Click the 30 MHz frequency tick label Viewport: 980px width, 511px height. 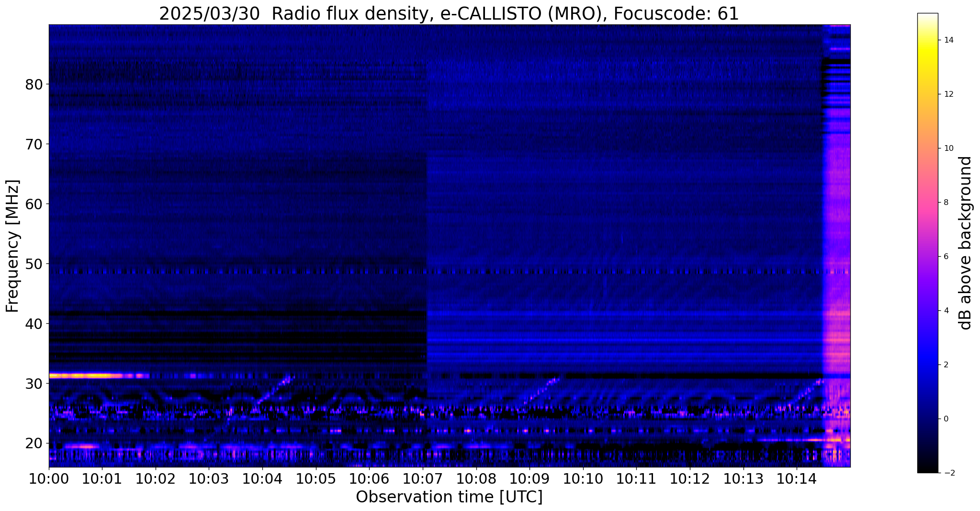tap(34, 384)
